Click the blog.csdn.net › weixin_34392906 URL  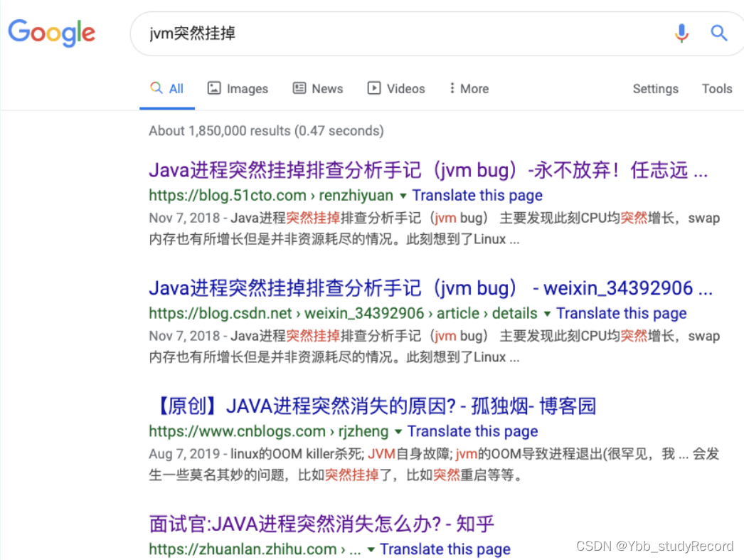coord(343,313)
